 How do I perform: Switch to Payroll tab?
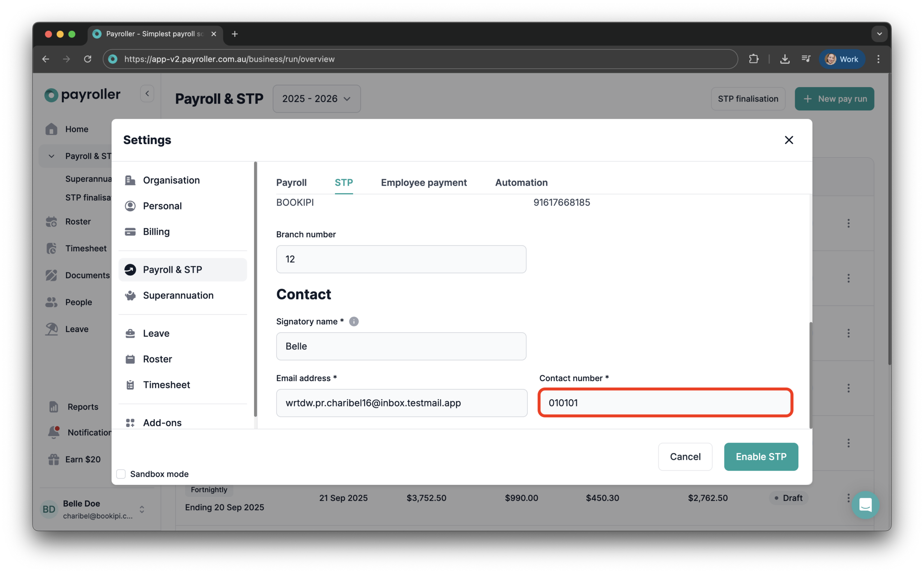291,182
